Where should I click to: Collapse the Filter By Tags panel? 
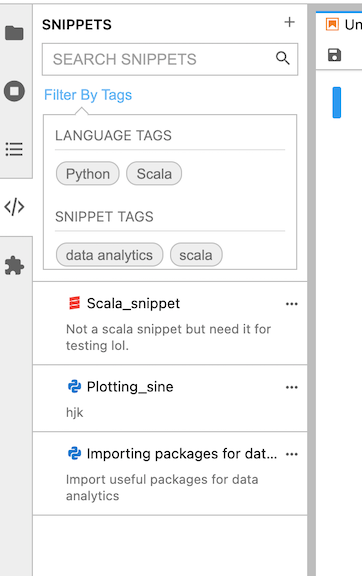(88, 95)
